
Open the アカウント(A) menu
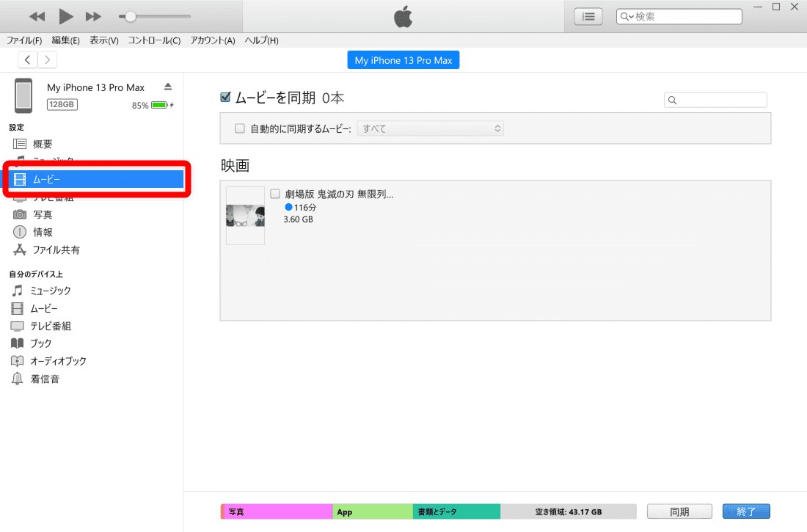pyautogui.click(x=213, y=40)
